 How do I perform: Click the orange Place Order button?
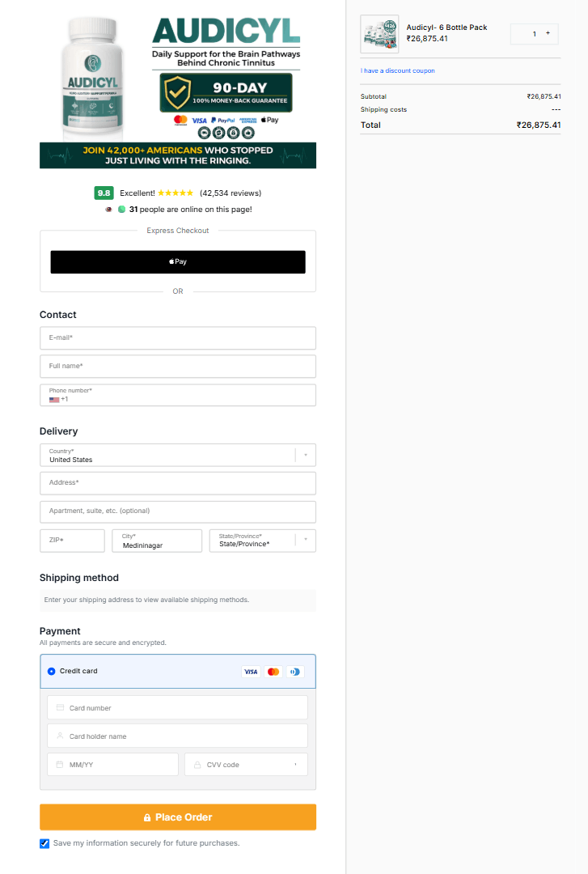178,817
